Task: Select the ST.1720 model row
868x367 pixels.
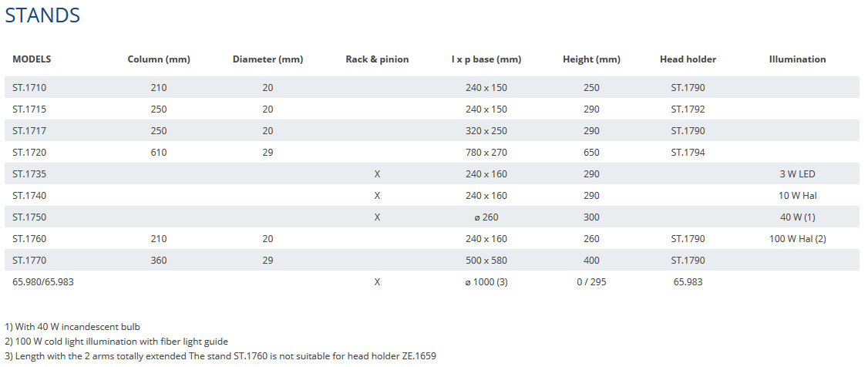Action: [x=434, y=152]
